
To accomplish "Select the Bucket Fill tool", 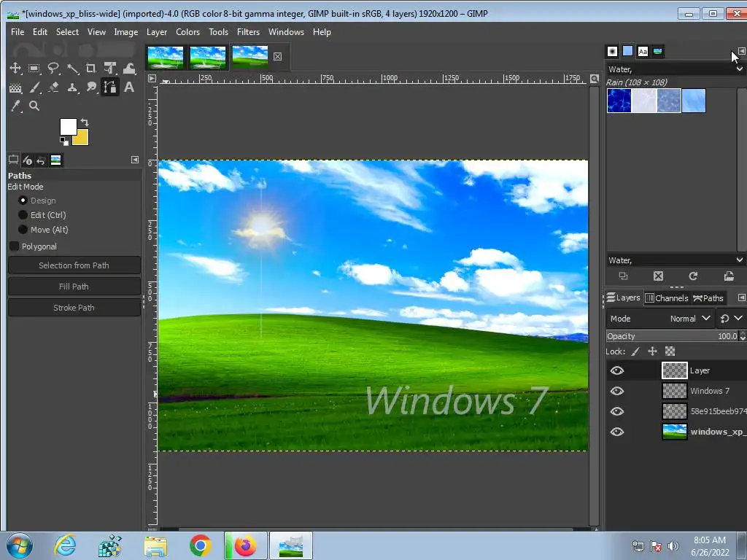I will 15,87.
